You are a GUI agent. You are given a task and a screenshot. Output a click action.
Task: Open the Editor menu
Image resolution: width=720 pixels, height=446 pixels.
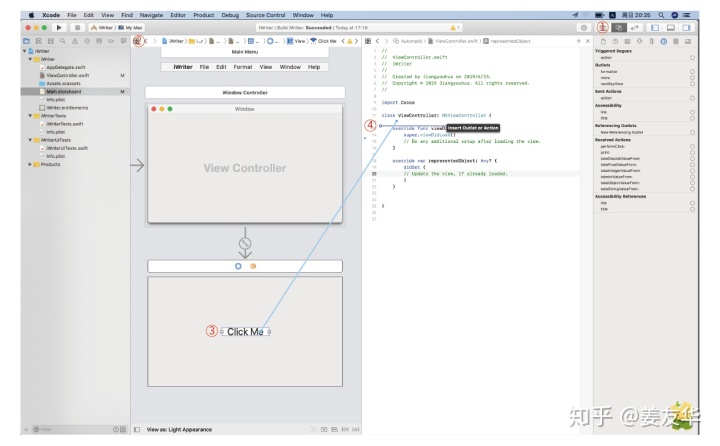pyautogui.click(x=178, y=15)
